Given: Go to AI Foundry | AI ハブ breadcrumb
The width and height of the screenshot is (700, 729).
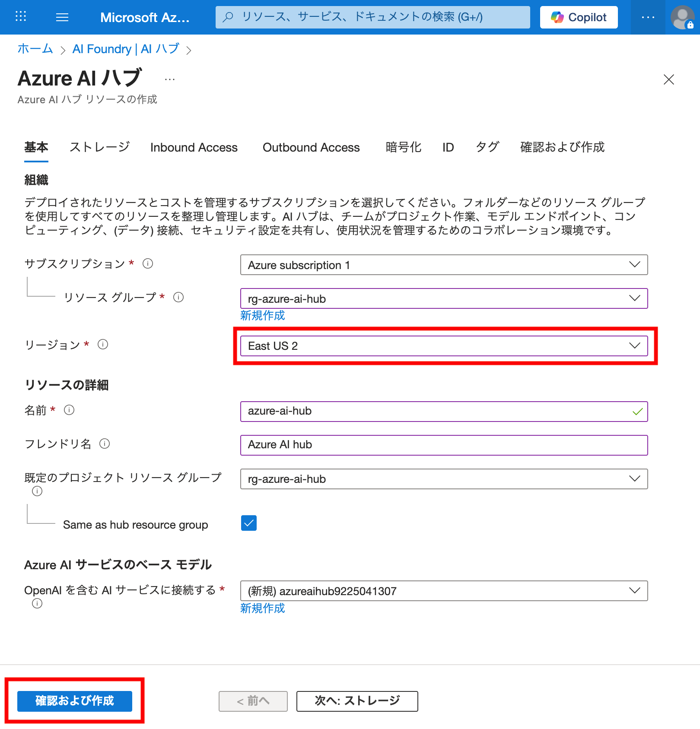Looking at the screenshot, I should [x=126, y=49].
